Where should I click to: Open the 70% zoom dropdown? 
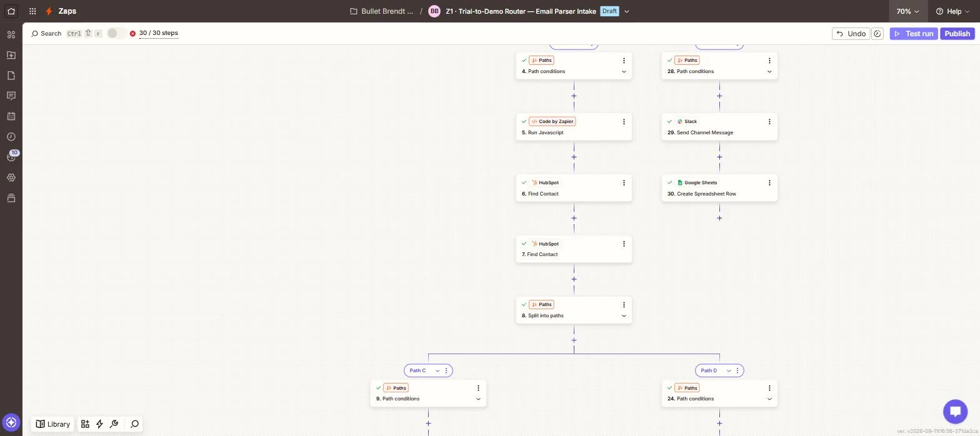pyautogui.click(x=907, y=11)
